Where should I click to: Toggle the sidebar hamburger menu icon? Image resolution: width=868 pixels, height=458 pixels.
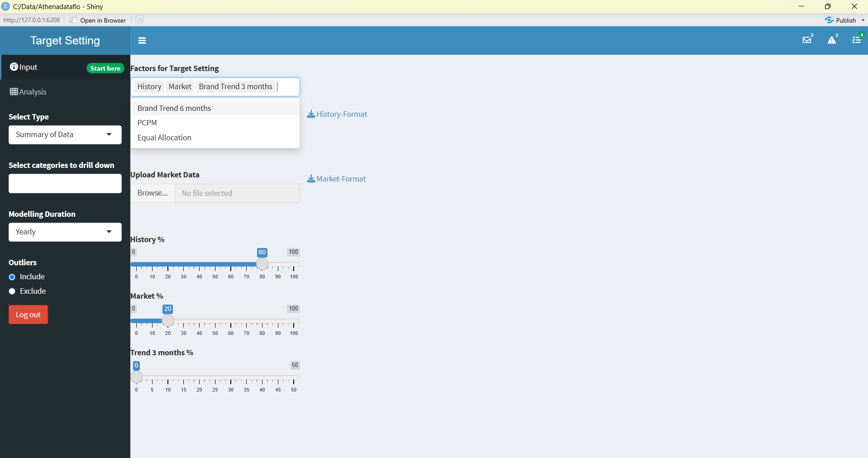click(x=142, y=41)
